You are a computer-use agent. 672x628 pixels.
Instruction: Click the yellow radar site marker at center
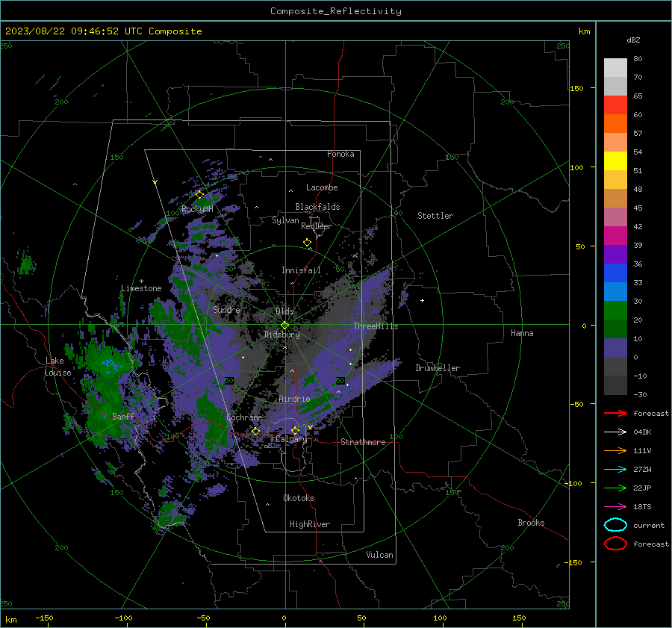point(284,326)
